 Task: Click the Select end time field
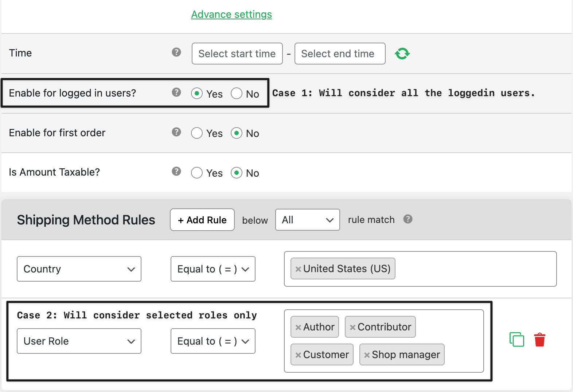[340, 54]
